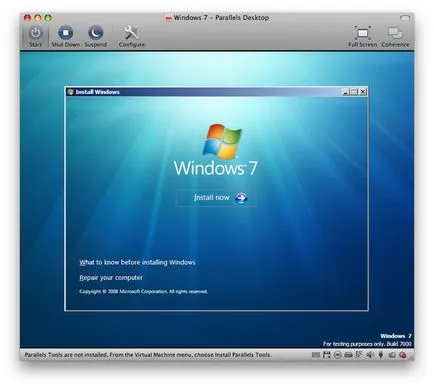Click 'Windows 7 – Parallels Desktop' window title
The height and width of the screenshot is (388, 434).
(x=221, y=18)
